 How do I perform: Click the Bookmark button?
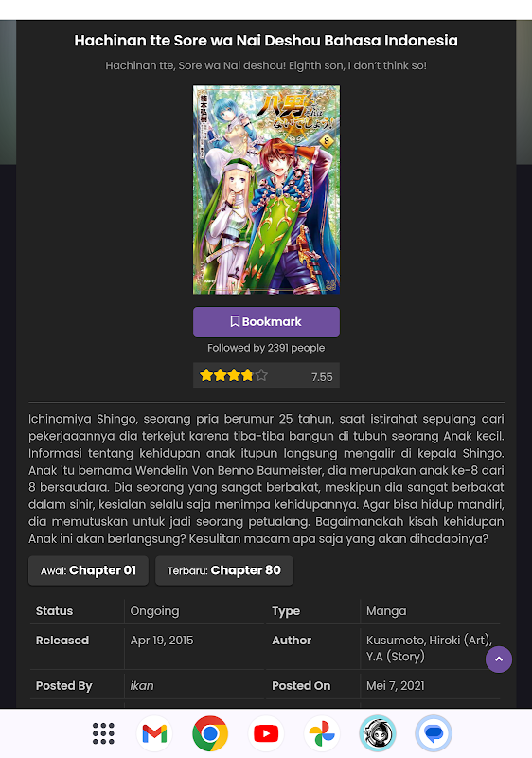point(267,322)
